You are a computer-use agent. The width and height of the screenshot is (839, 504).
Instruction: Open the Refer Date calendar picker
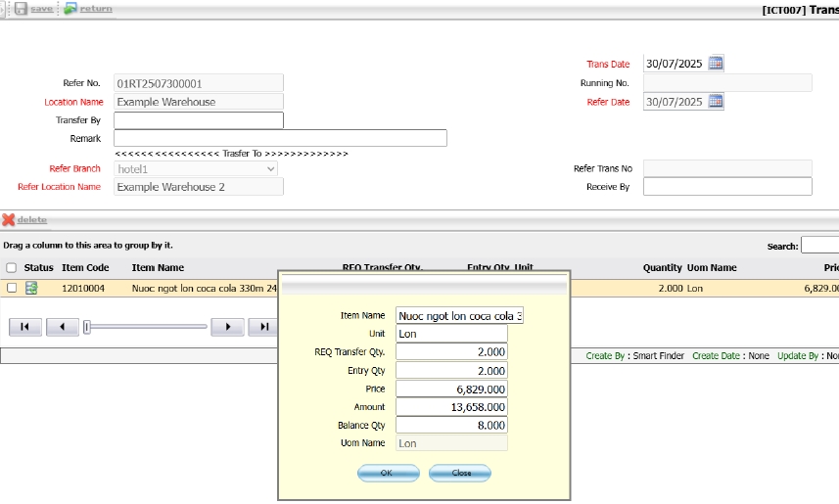point(716,102)
